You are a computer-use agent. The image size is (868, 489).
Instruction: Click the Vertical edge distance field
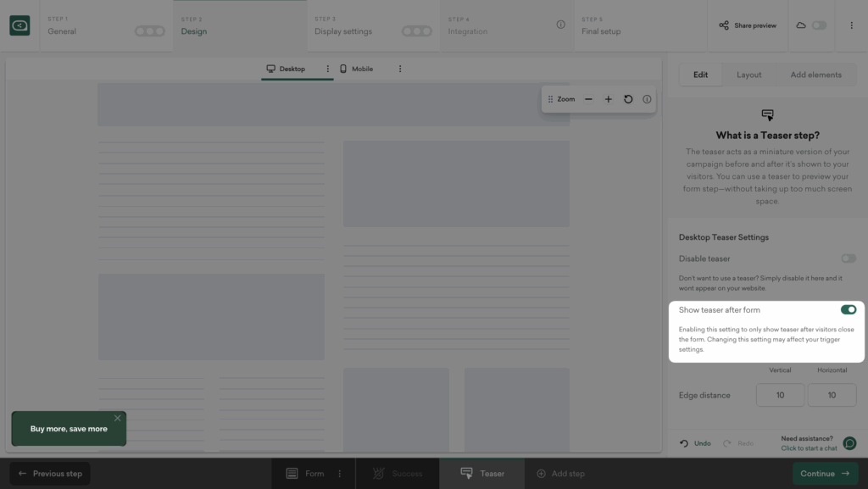780,395
